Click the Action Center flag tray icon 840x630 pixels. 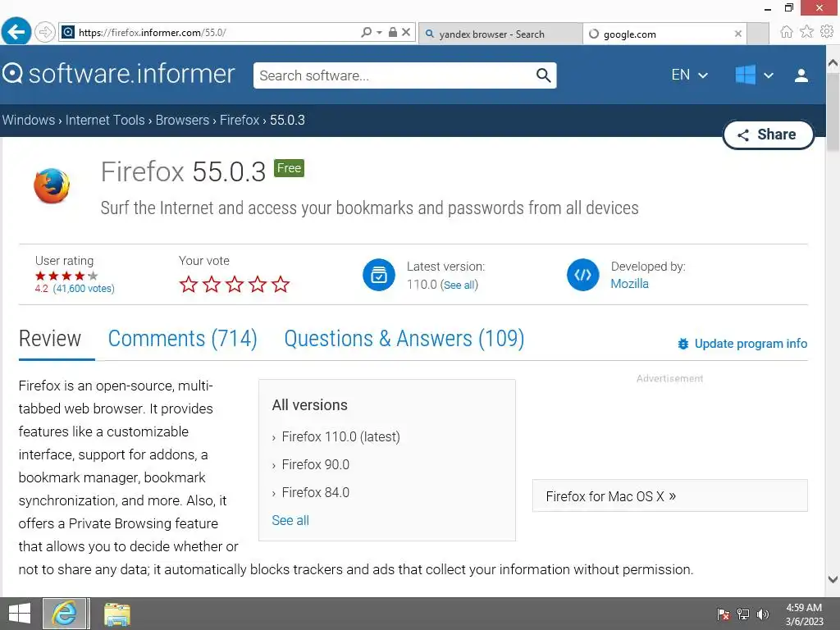(724, 614)
